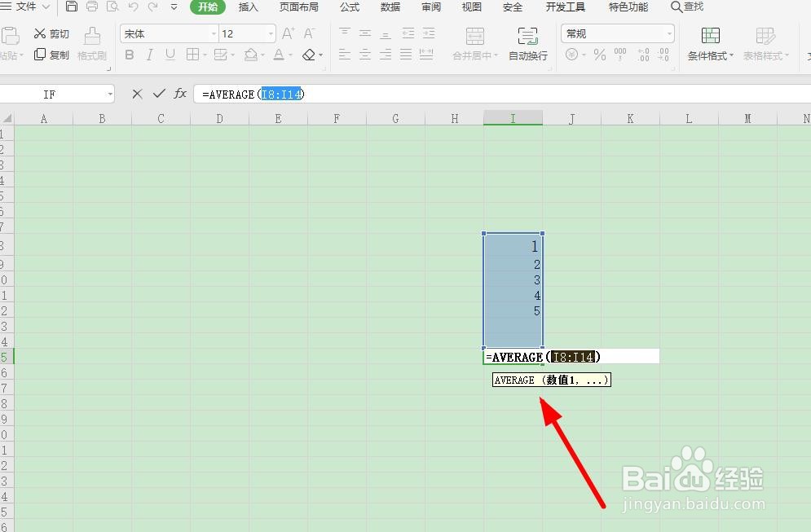Align text to top icon
811x532 pixels.
pyautogui.click(x=345, y=33)
